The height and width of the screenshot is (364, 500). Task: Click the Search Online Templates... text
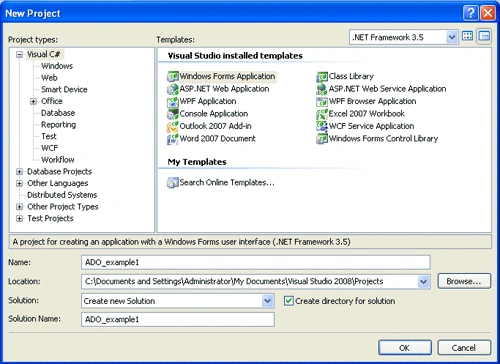pyautogui.click(x=227, y=183)
